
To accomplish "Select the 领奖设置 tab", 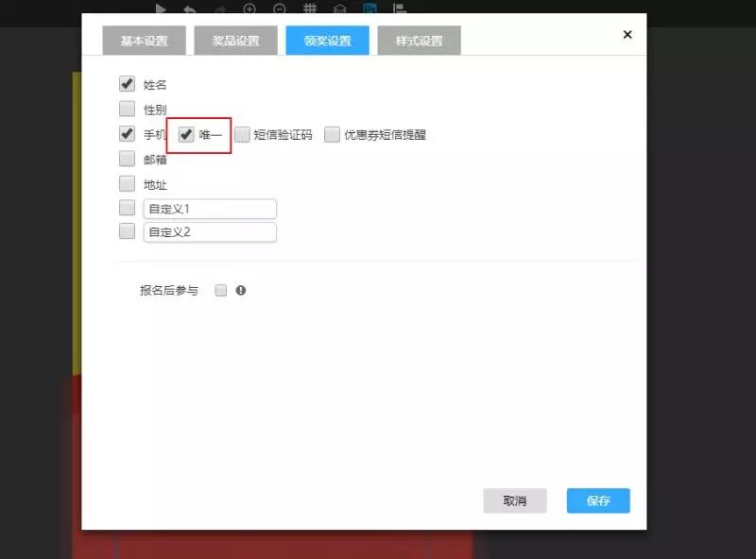I will [327, 41].
